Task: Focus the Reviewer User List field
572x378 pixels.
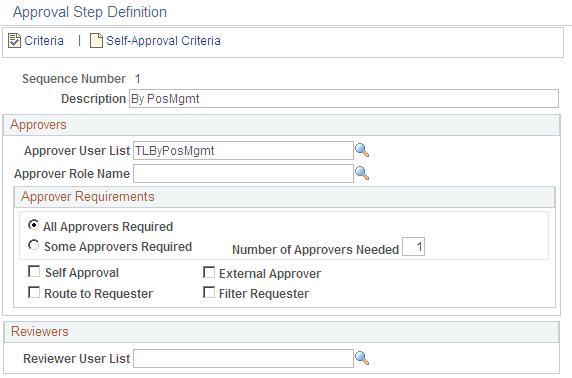Action: pos(243,358)
